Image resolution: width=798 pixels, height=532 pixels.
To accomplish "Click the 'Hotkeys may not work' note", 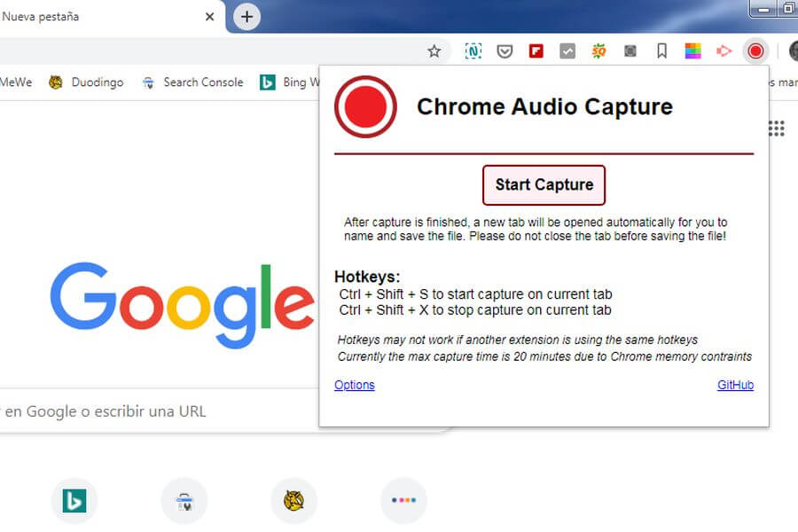I will point(518,340).
